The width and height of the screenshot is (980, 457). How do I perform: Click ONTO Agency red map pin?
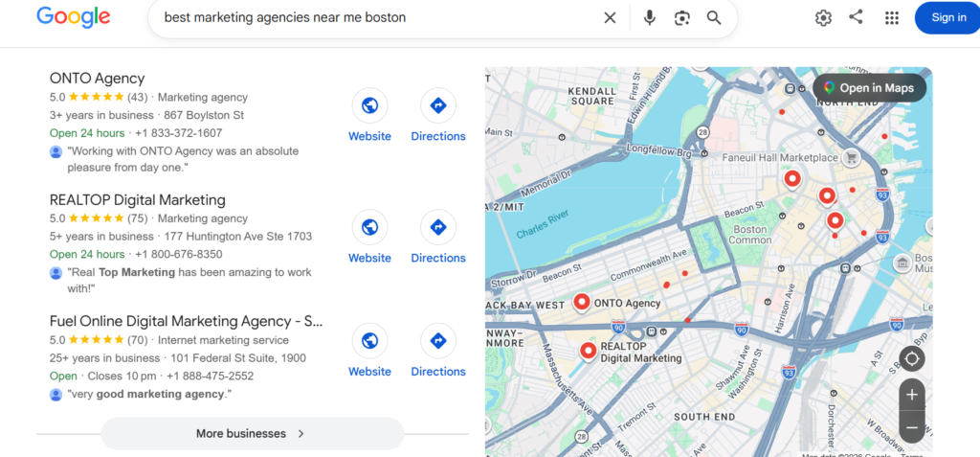click(x=582, y=303)
